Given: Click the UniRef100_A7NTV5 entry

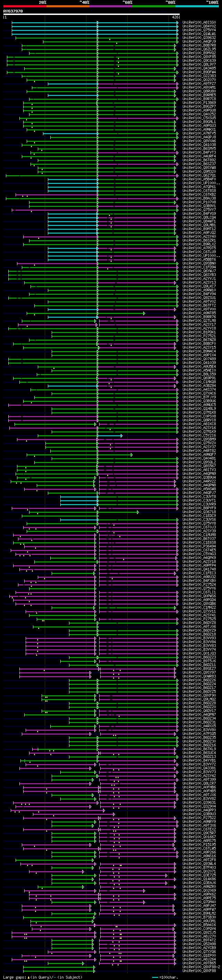Looking at the screenshot, I should pyautogui.click(x=199, y=133).
